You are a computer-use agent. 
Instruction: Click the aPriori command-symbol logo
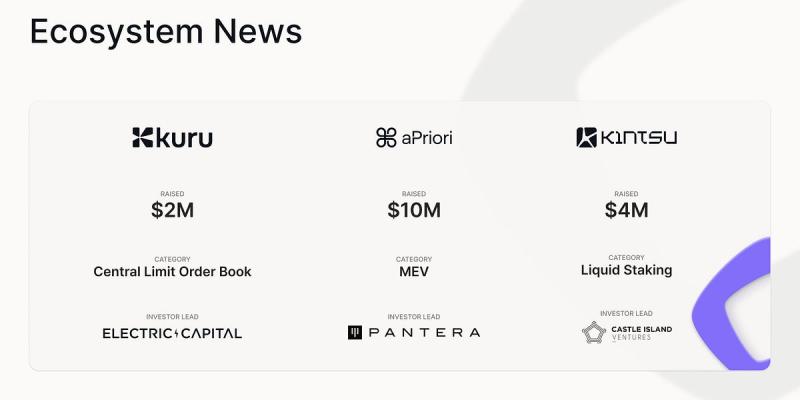(386, 138)
